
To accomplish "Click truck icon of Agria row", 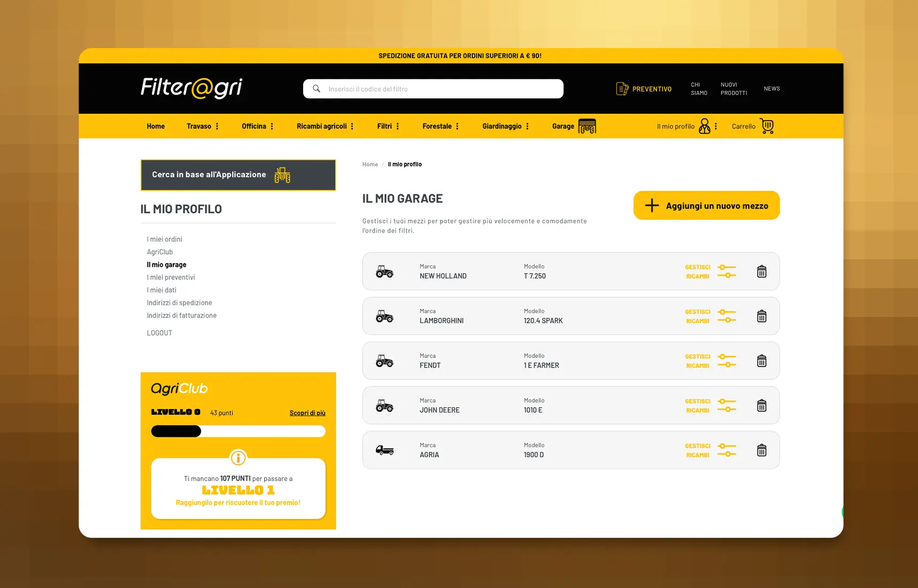I will pos(384,450).
